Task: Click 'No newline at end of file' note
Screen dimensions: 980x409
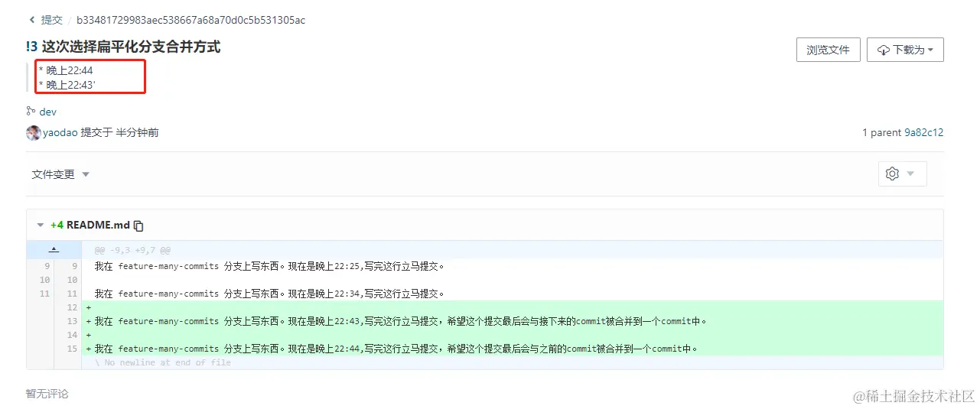Action: (163, 362)
